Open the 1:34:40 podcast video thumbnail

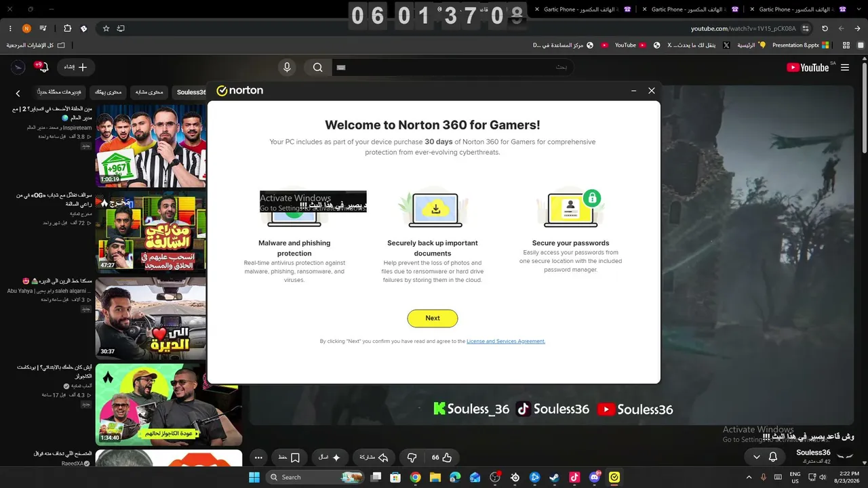click(x=169, y=405)
